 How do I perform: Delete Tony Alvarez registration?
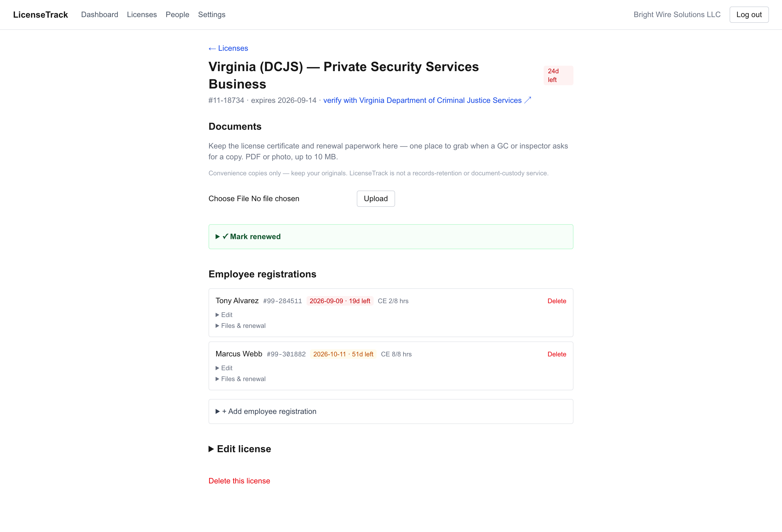pyautogui.click(x=557, y=301)
